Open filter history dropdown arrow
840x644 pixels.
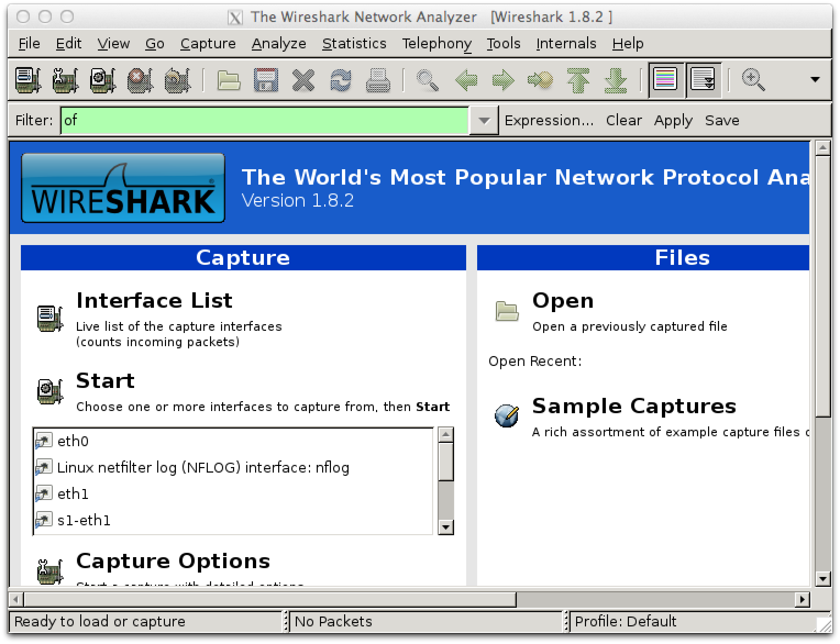tap(484, 120)
